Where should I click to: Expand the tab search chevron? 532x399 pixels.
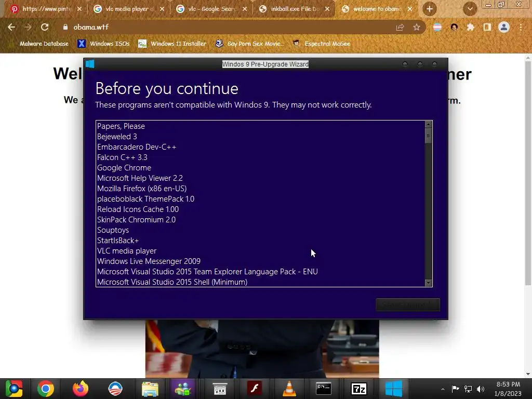coord(470,9)
